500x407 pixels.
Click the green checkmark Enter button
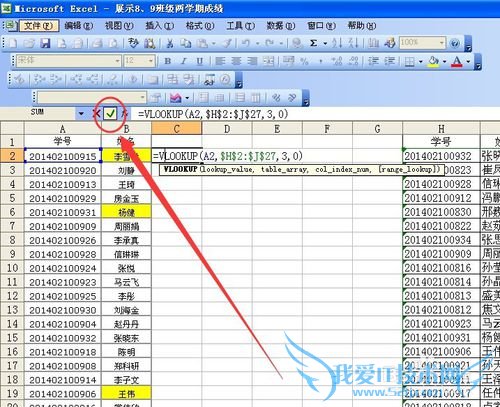point(110,114)
